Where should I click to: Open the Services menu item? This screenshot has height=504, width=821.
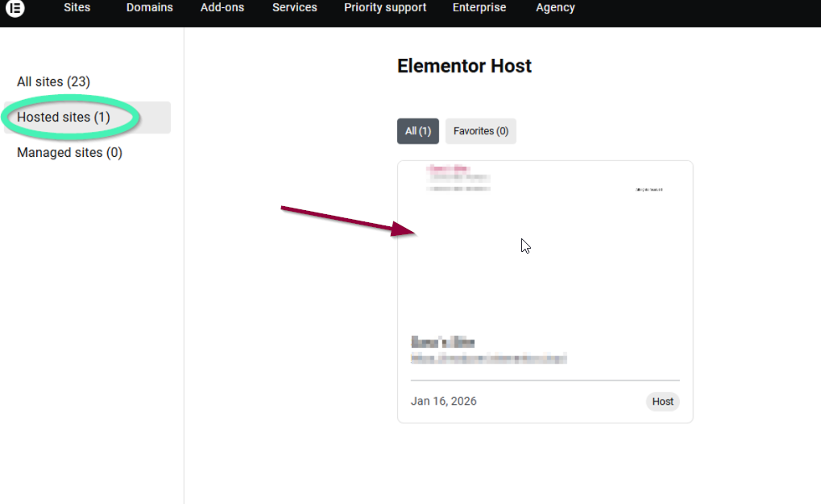294,7
